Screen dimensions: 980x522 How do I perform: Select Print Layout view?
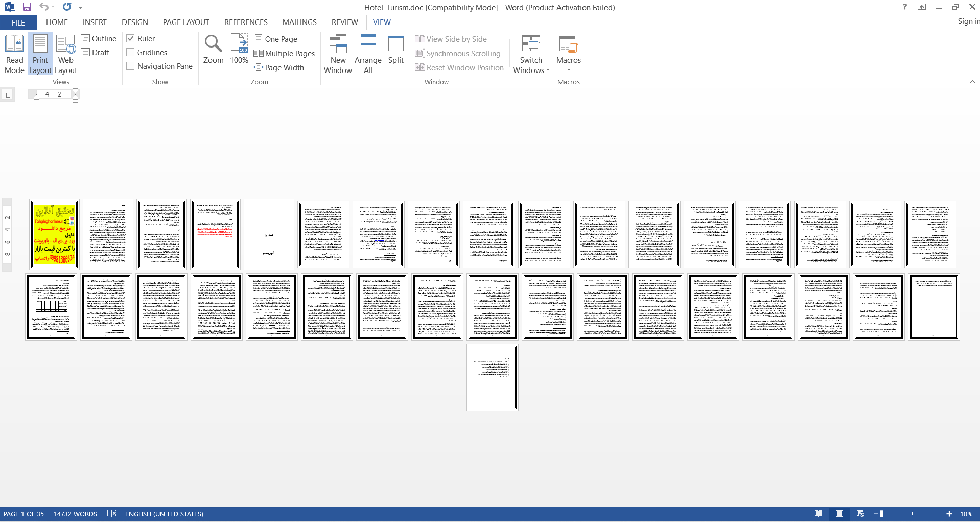coord(40,54)
